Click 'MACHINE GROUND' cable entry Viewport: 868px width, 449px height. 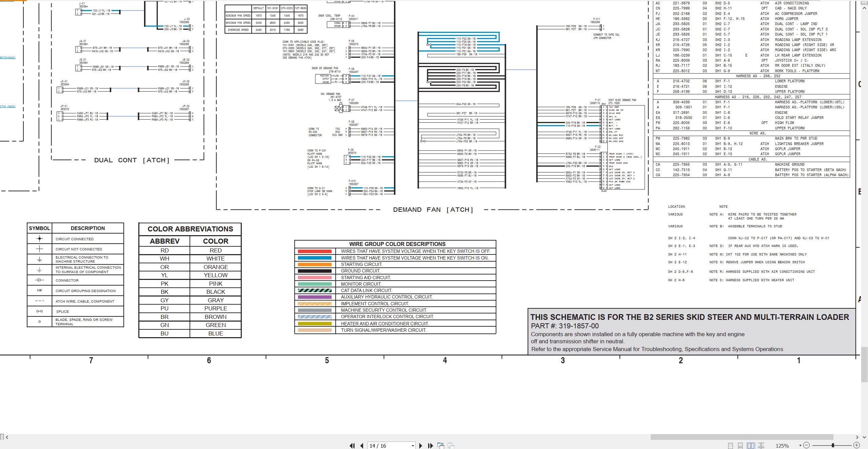[x=789, y=164]
